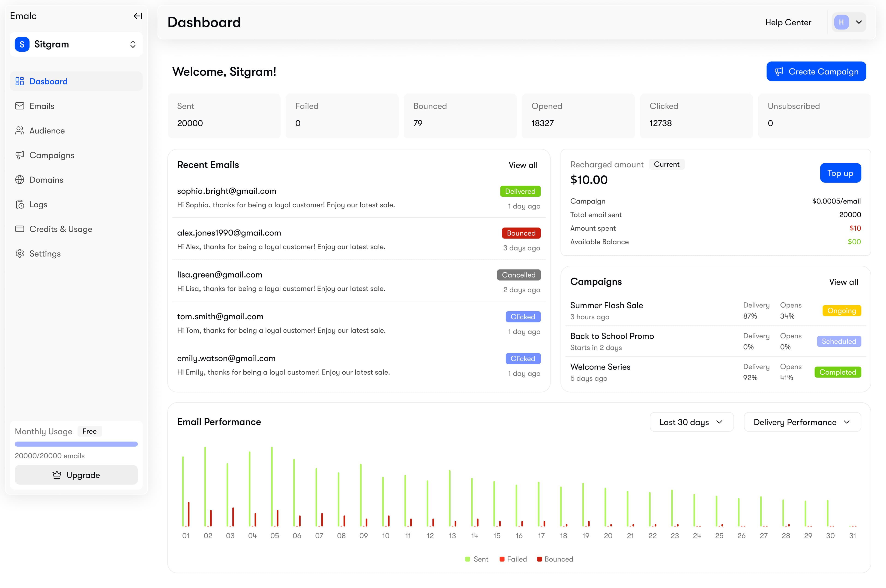
Task: Open the Audience section
Action: click(x=76, y=131)
